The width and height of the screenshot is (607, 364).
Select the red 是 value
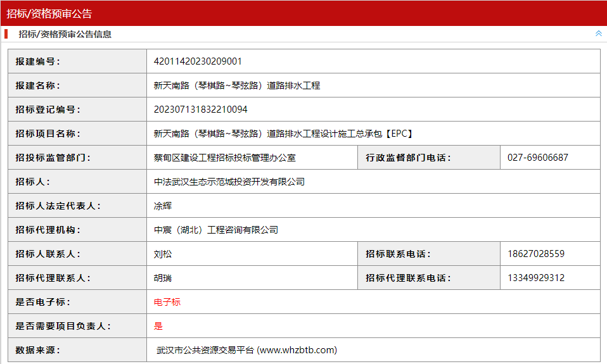(x=158, y=326)
